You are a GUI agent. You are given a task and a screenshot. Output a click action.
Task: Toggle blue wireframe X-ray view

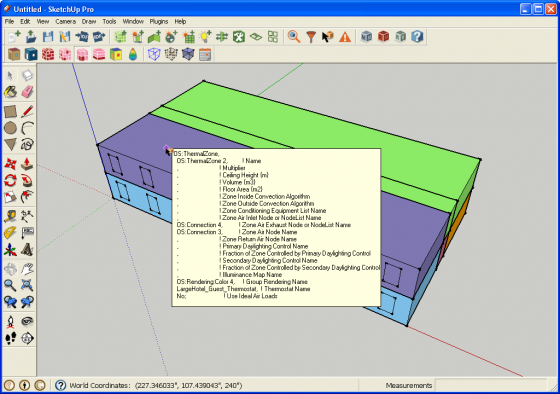pyautogui.click(x=154, y=54)
